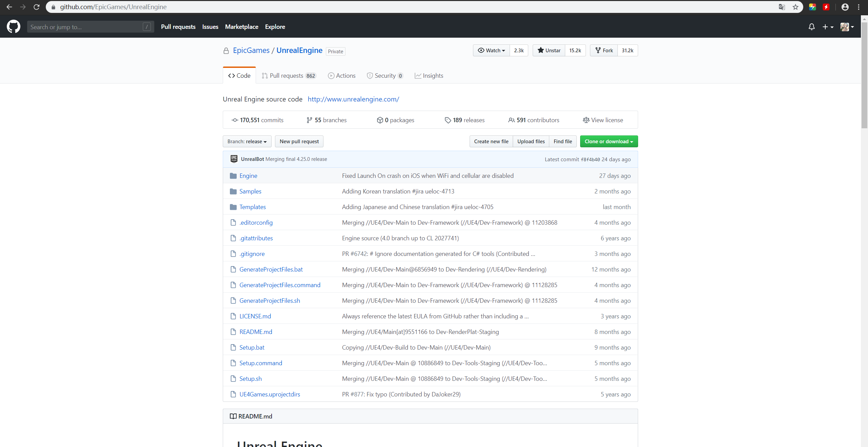The height and width of the screenshot is (447, 868).
Task: Reload the page
Action: pyautogui.click(x=37, y=7)
